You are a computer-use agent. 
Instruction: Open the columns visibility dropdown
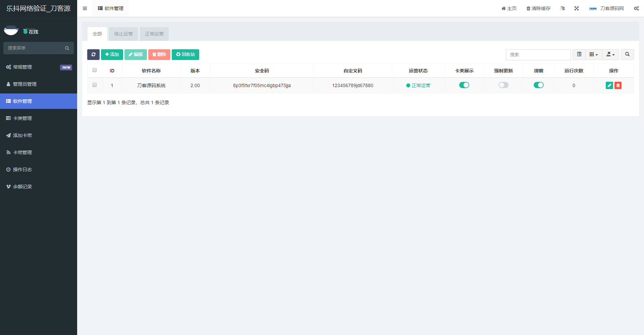pyautogui.click(x=593, y=55)
